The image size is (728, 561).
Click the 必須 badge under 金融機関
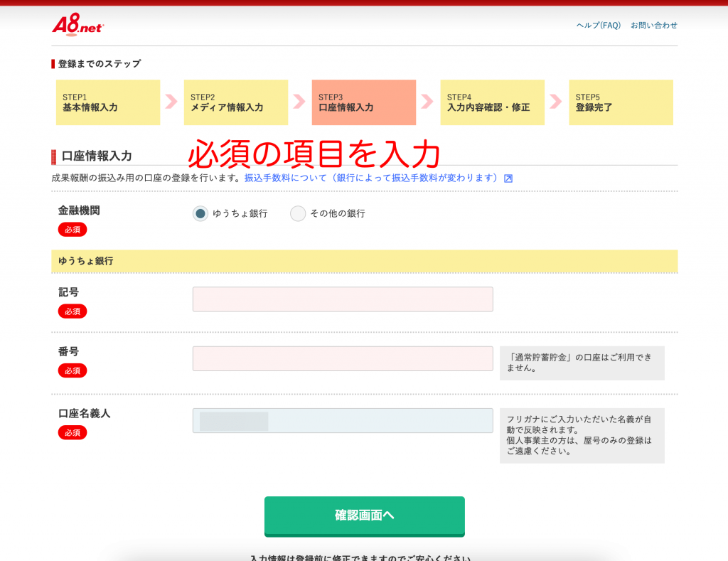73,230
